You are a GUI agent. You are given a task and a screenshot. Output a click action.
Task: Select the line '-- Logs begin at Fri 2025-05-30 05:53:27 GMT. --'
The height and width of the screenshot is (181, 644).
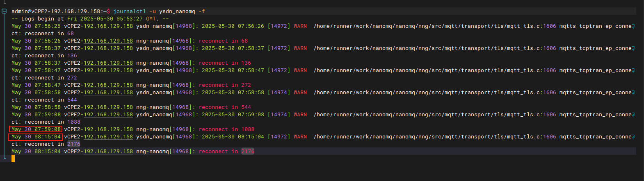(x=90, y=19)
